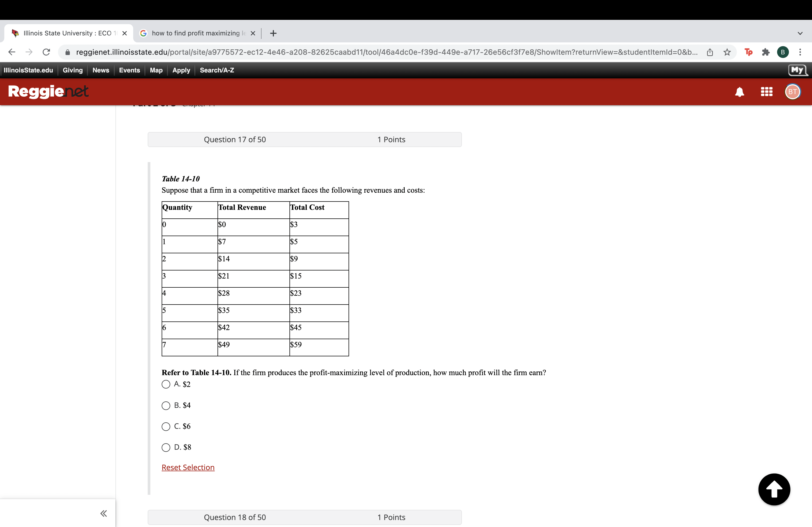Click the Reggienet logo

tap(48, 91)
